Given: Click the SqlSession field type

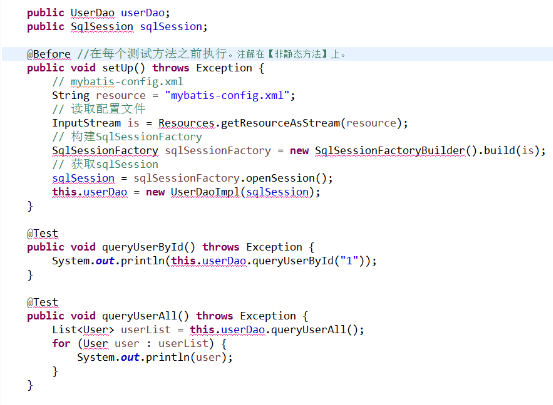Looking at the screenshot, I should [x=102, y=26].
